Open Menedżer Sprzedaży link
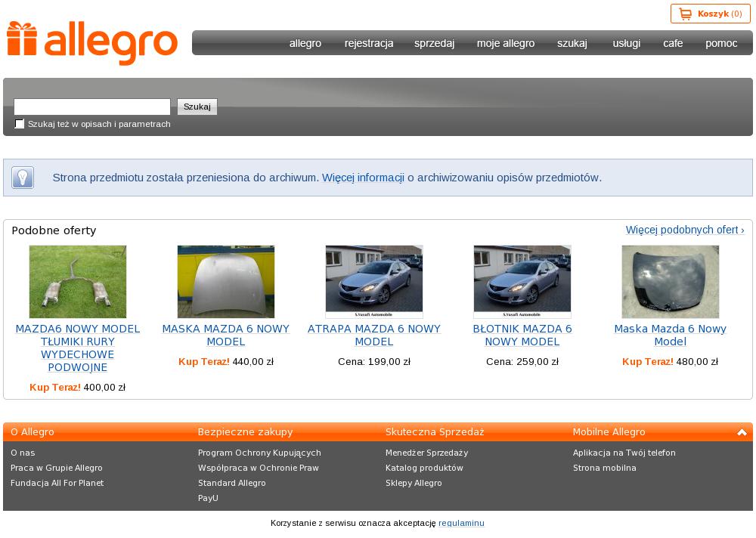Image resolution: width=756 pixels, height=538 pixels. point(426,453)
